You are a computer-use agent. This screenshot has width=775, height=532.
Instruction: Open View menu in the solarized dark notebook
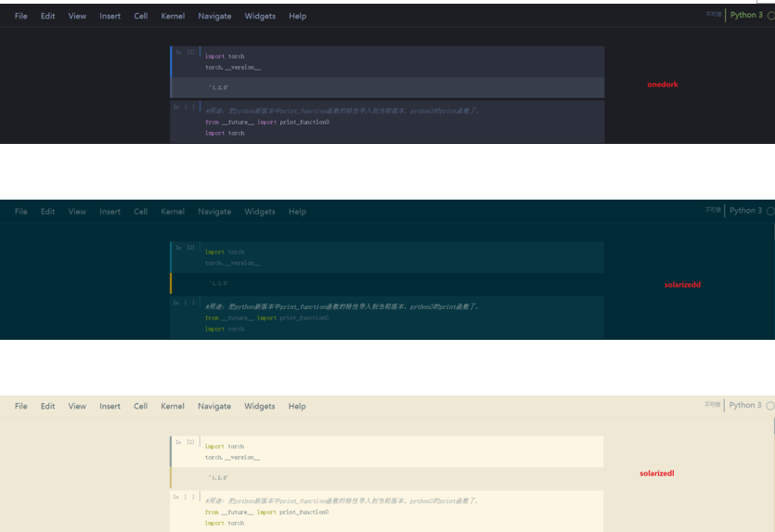click(77, 211)
